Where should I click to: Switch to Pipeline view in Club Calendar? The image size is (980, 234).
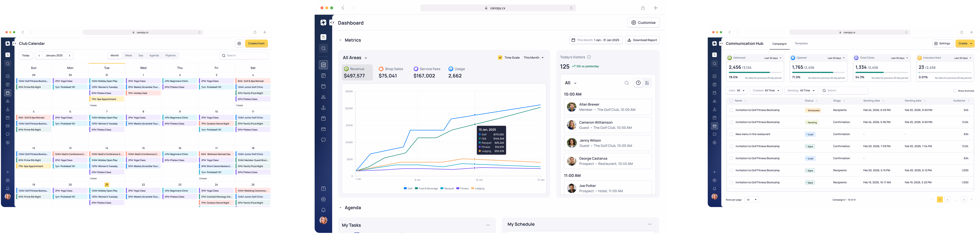pyautogui.click(x=170, y=55)
